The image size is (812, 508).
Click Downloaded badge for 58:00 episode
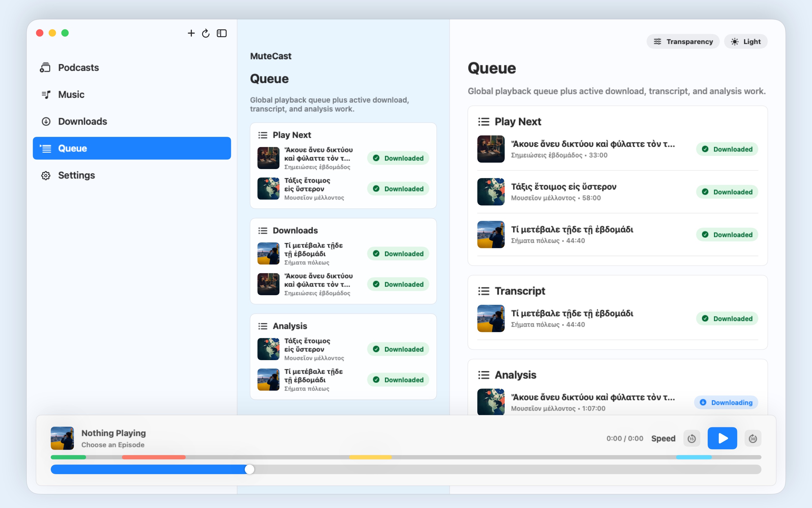coord(727,192)
